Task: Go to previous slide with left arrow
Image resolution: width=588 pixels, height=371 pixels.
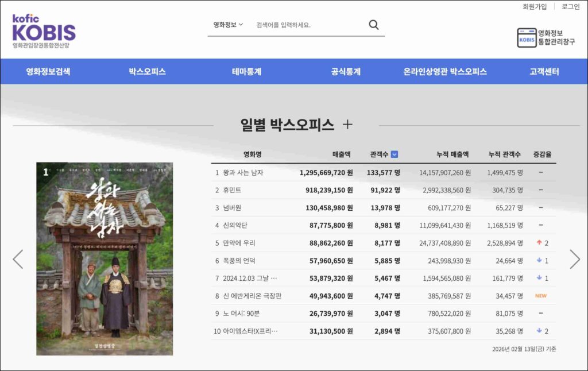Action: point(18,259)
